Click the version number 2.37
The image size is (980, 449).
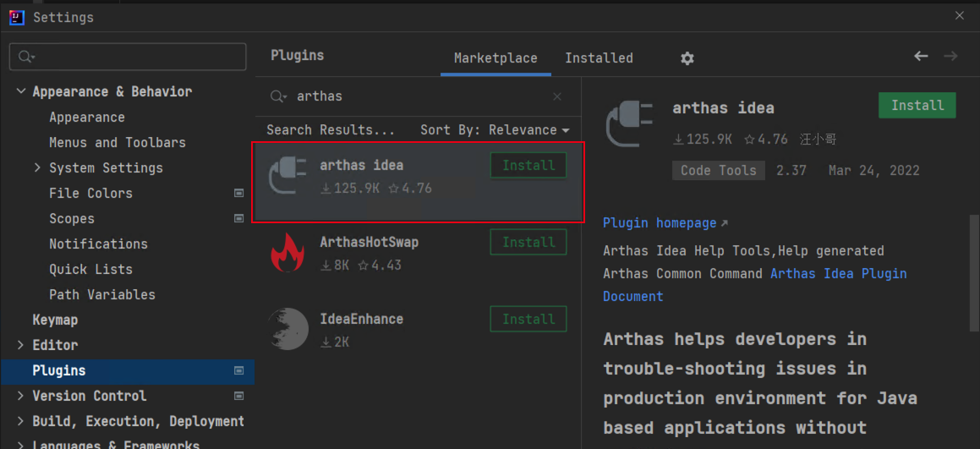(x=791, y=171)
